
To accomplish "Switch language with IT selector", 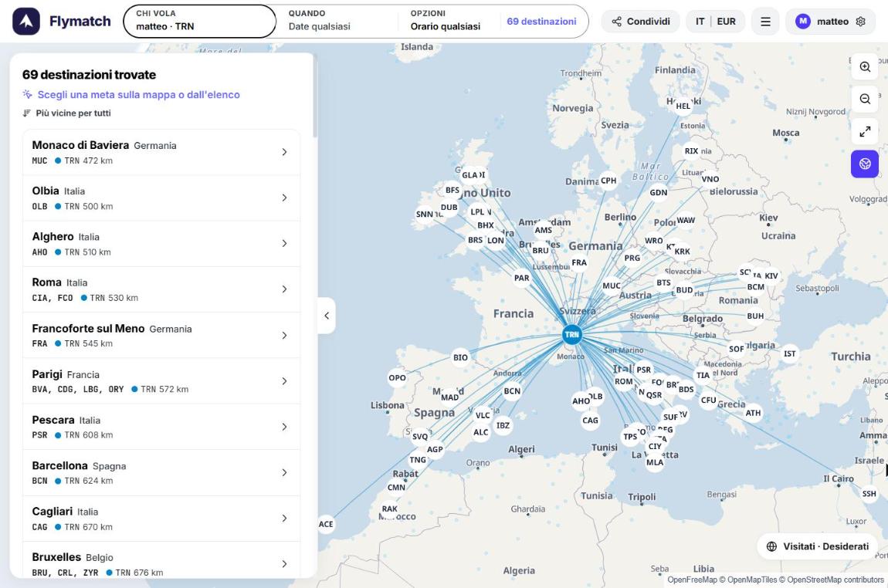I will pyautogui.click(x=700, y=22).
